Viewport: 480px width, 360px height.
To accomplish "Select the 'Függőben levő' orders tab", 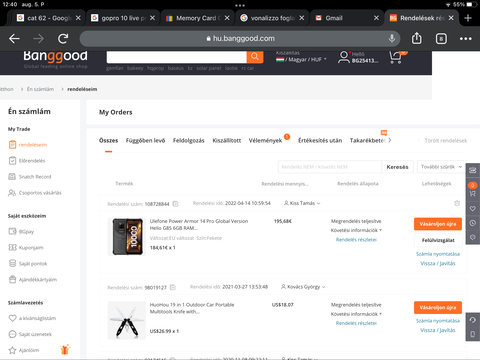I will point(145,141).
